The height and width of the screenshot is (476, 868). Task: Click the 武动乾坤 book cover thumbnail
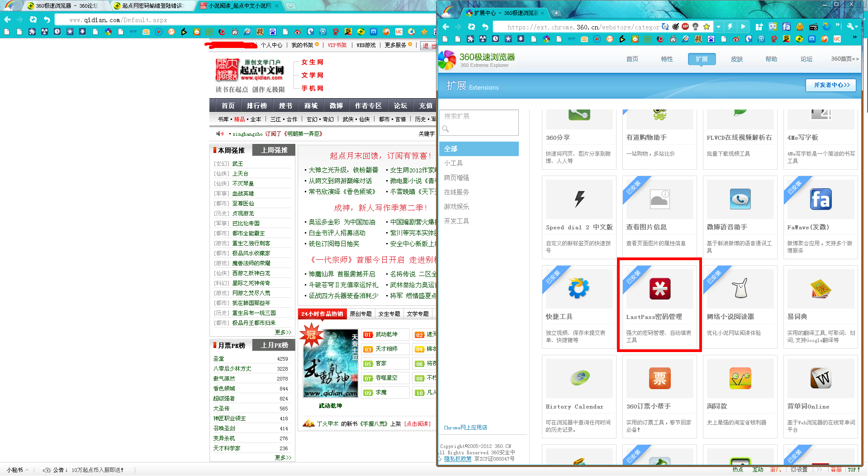[331, 363]
